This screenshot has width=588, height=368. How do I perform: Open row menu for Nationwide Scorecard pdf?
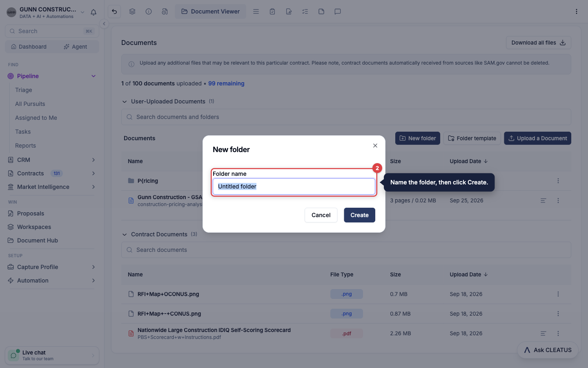(x=558, y=333)
